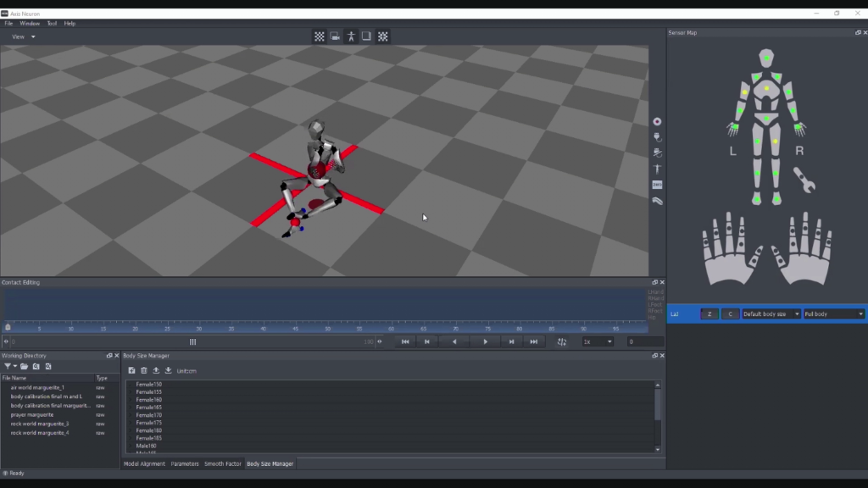This screenshot has height=488, width=868.
Task: Toggle the shadow panel icon in viewport toolbar
Action: pos(366,36)
